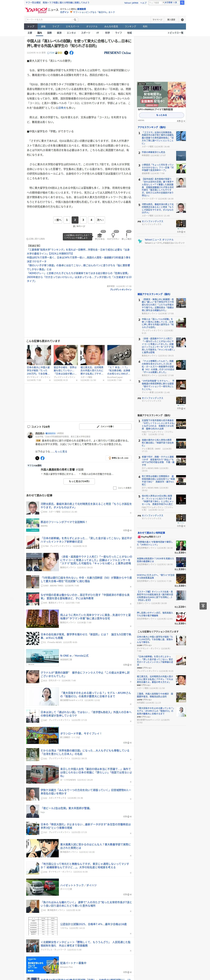This screenshot has width=210, height=980.
Task: Focus the キーワードを入力 search field
Action: [x=49, y=19]
